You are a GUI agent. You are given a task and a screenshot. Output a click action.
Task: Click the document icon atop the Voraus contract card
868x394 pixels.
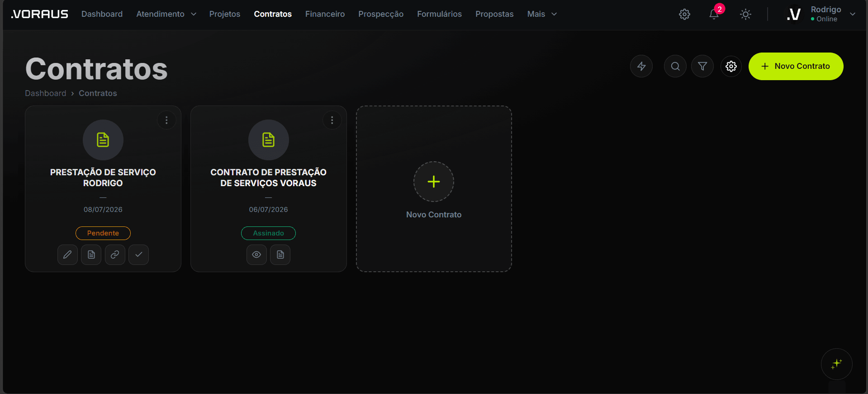269,140
